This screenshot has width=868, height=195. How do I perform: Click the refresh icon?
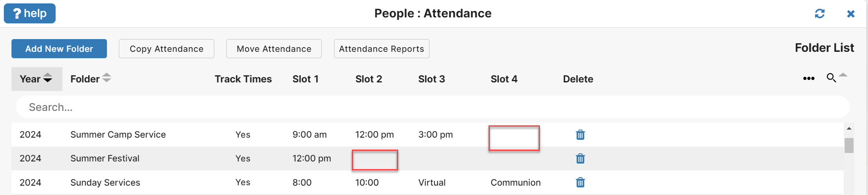[820, 14]
